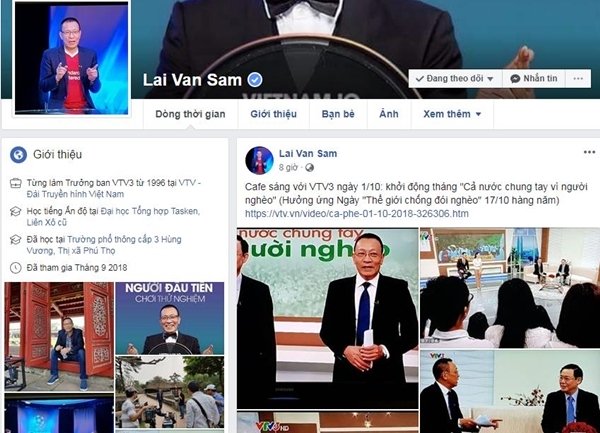Switch to the Giới thiệu tab
This screenshot has height=433, width=600.
coord(273,114)
